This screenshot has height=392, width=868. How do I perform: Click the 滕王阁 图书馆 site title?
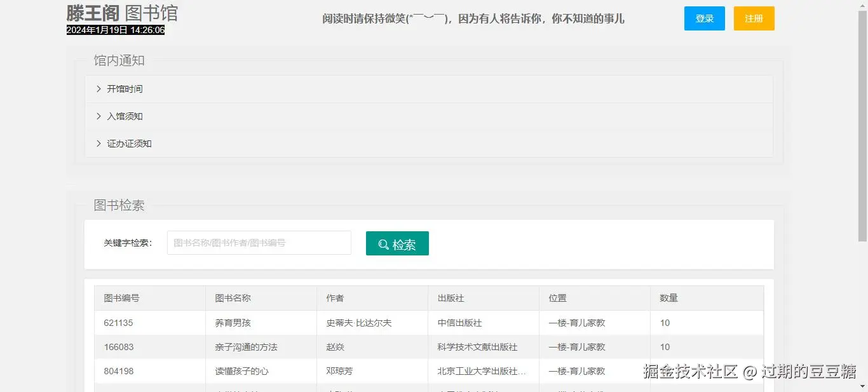pyautogui.click(x=122, y=13)
